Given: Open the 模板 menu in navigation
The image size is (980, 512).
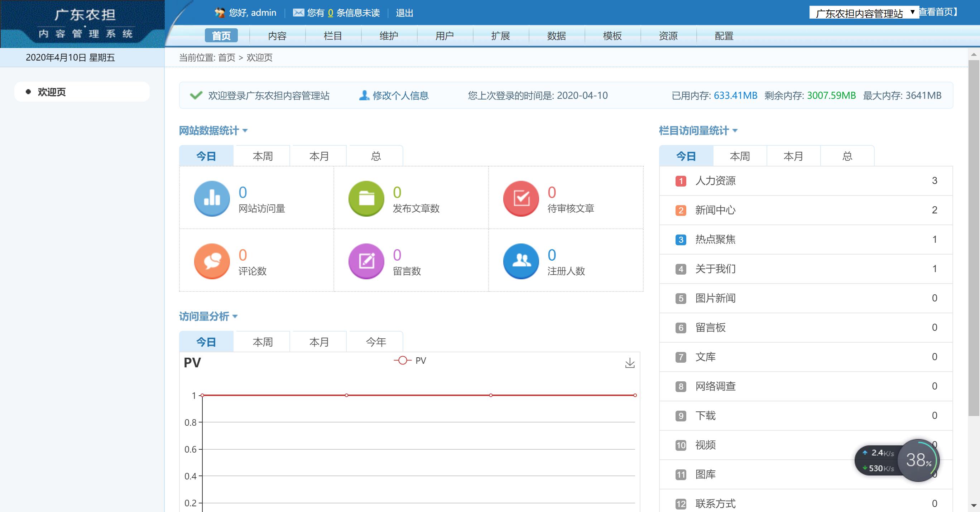Looking at the screenshot, I should 612,36.
